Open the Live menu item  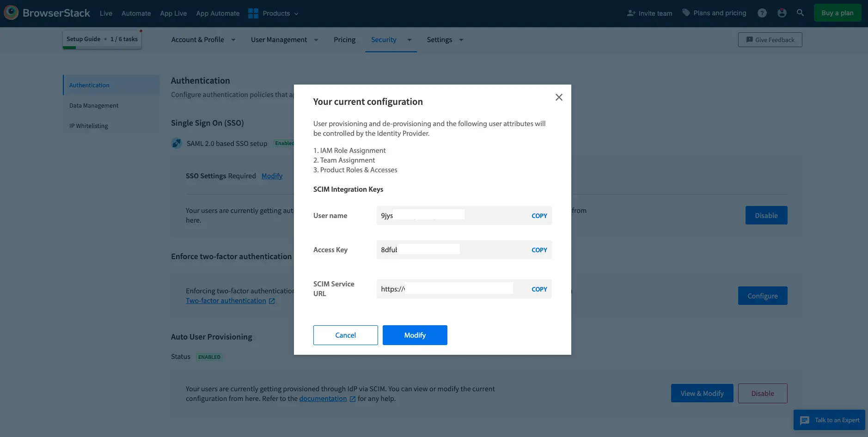[106, 13]
